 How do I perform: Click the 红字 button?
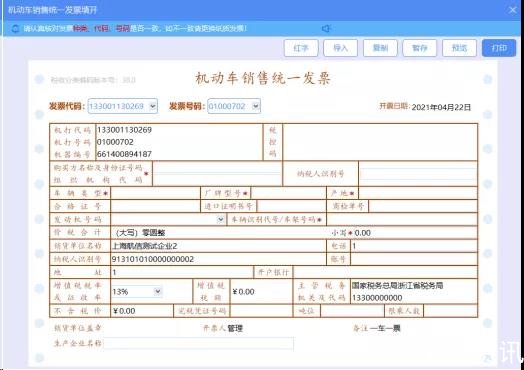pos(301,48)
